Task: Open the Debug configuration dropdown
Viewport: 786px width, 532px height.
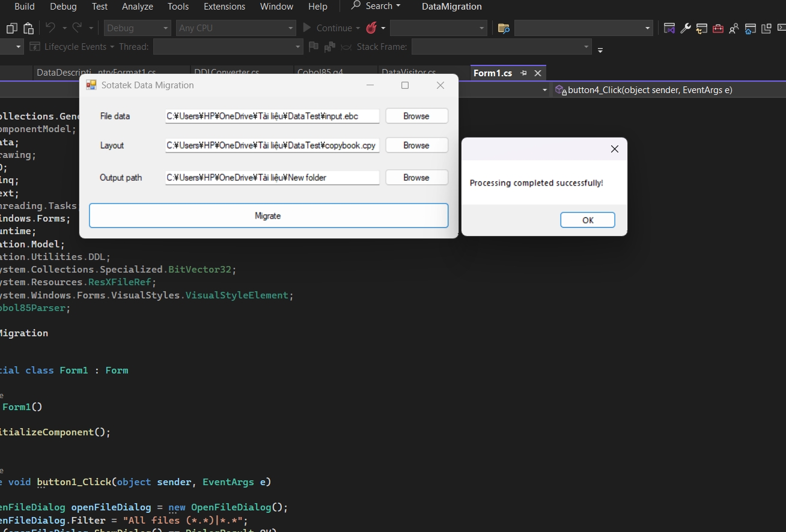Action: 138,28
